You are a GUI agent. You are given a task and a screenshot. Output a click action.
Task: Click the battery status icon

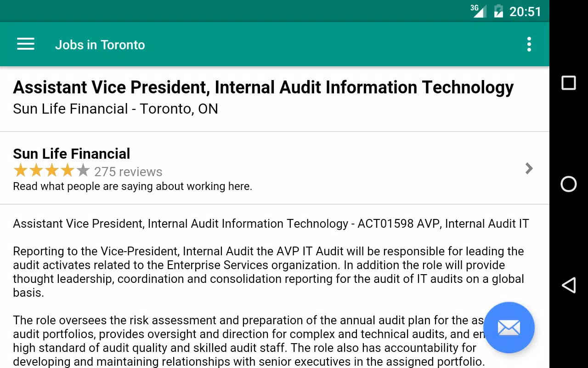(x=498, y=11)
